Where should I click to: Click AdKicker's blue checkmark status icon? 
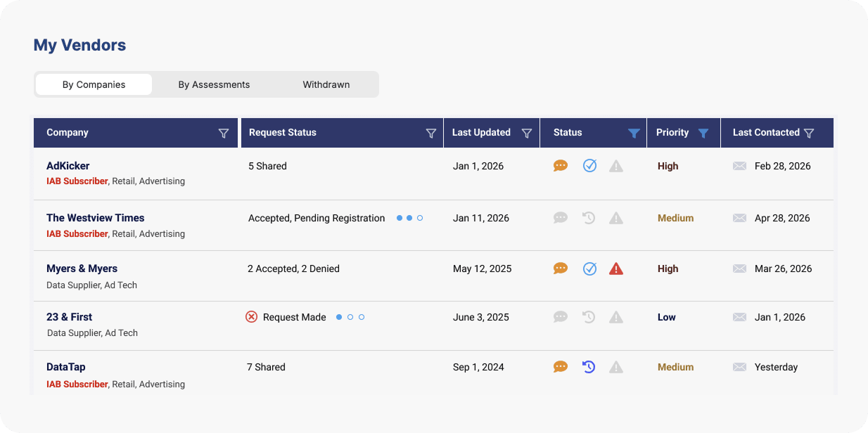tap(589, 166)
